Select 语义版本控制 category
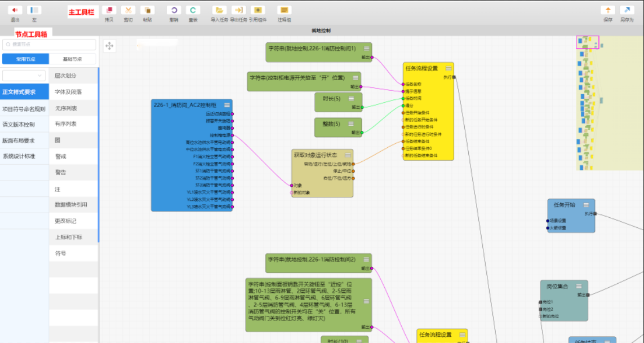644x343 pixels. coord(25,125)
